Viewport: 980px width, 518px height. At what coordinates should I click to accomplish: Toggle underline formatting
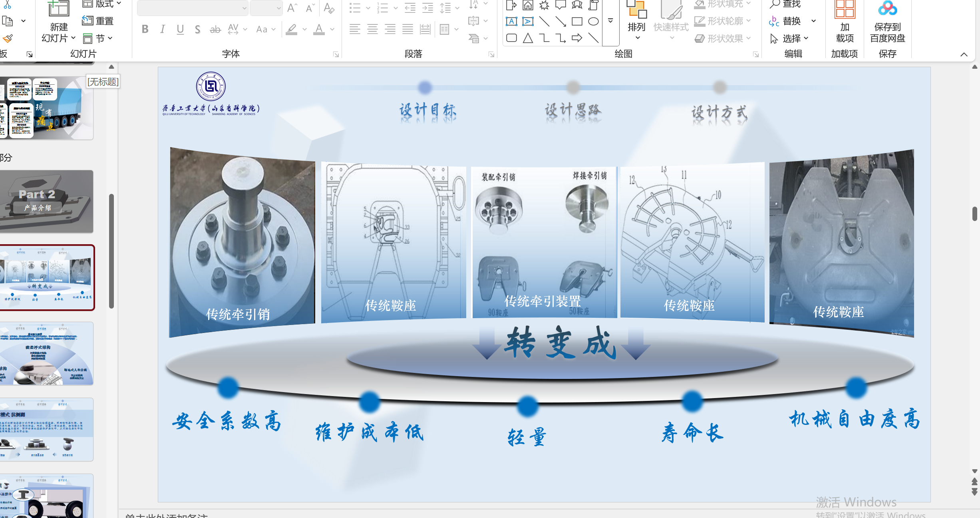point(180,29)
